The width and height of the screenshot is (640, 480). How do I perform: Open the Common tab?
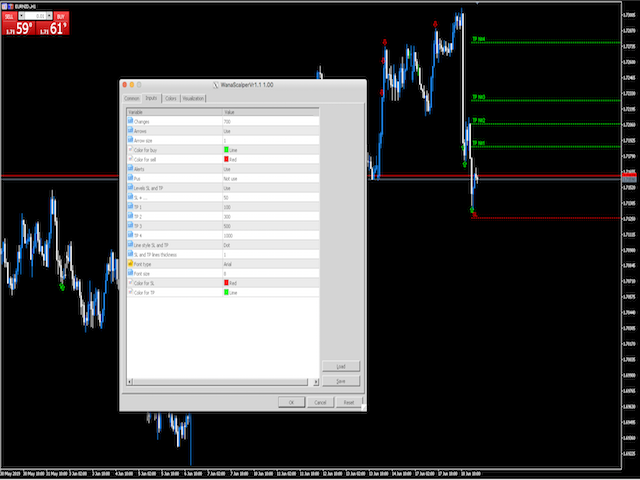click(131, 99)
